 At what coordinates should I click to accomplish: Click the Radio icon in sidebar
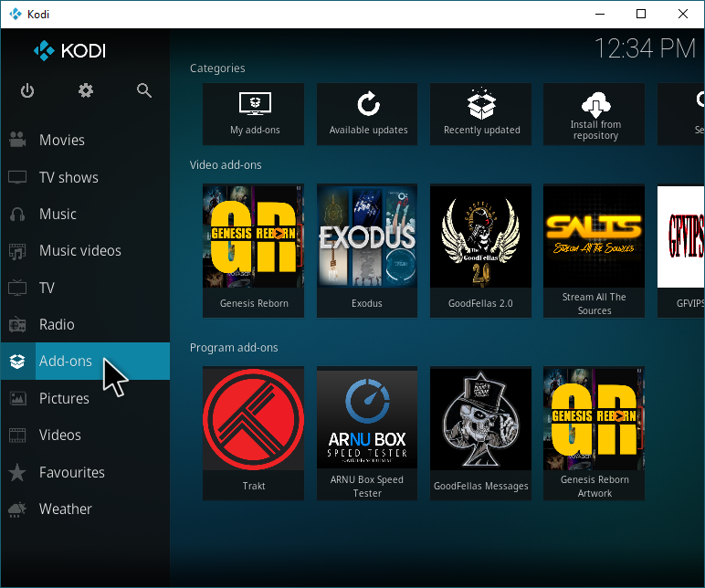[17, 324]
